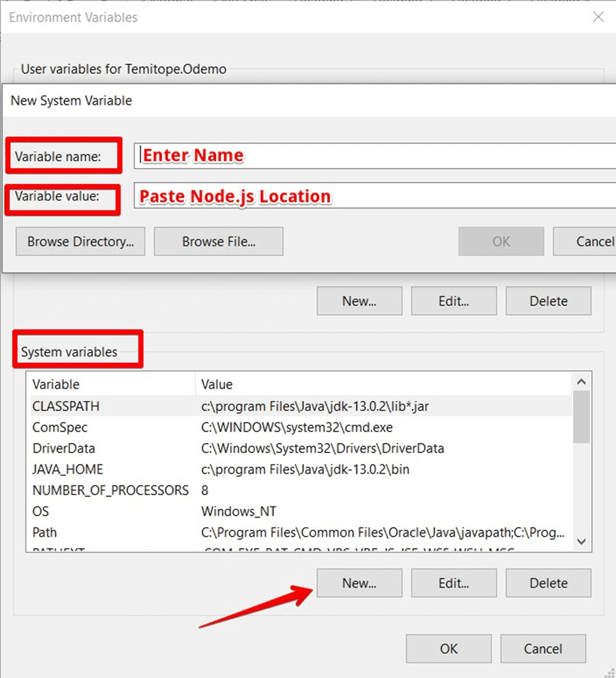
Task: Confirm with OK at window bottom
Action: 448,649
